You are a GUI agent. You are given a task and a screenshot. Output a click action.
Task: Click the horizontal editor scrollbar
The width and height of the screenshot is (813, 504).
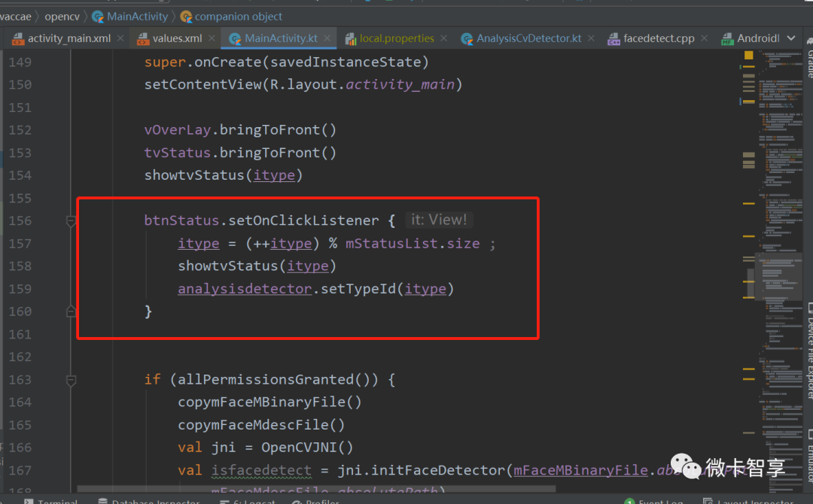click(316, 488)
